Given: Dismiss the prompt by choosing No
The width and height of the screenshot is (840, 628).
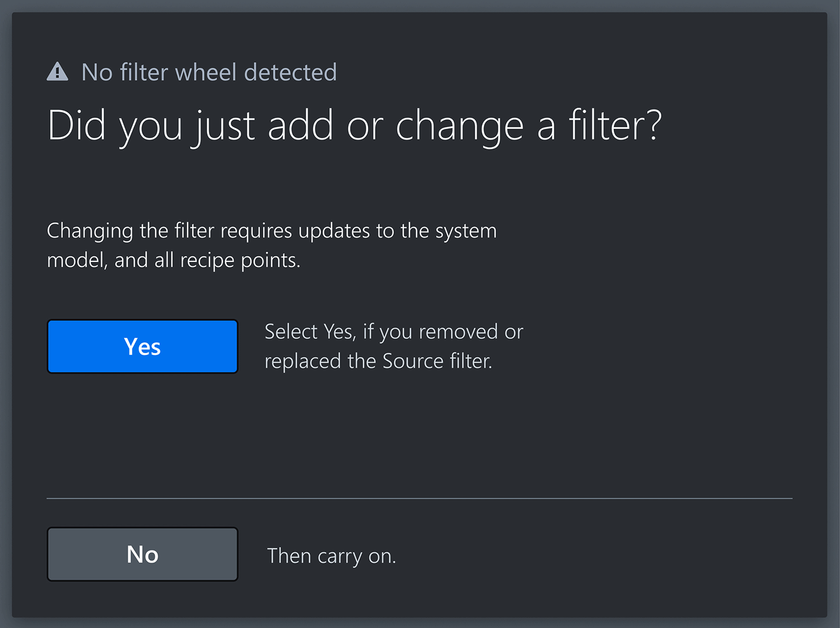Looking at the screenshot, I should (x=142, y=554).
